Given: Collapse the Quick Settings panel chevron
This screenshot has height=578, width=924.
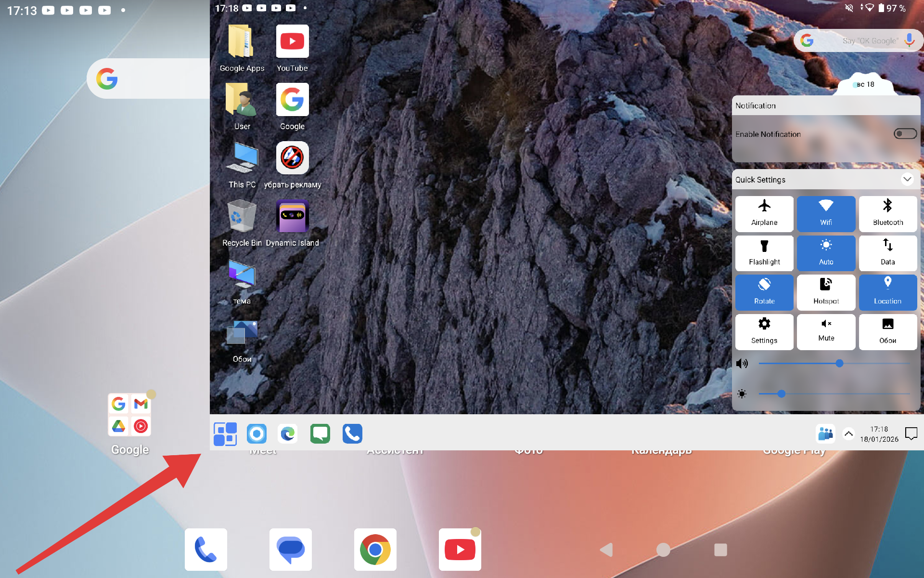Looking at the screenshot, I should point(907,179).
